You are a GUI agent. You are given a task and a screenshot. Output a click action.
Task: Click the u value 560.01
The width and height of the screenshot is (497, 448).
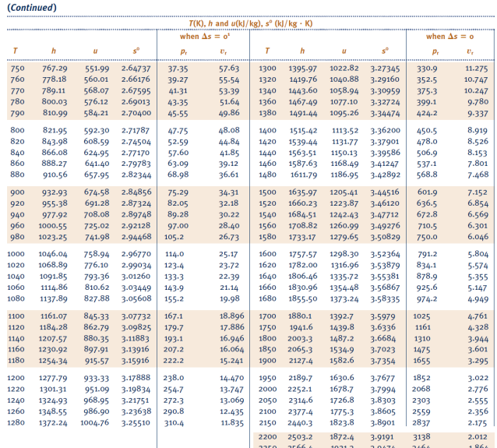point(96,79)
